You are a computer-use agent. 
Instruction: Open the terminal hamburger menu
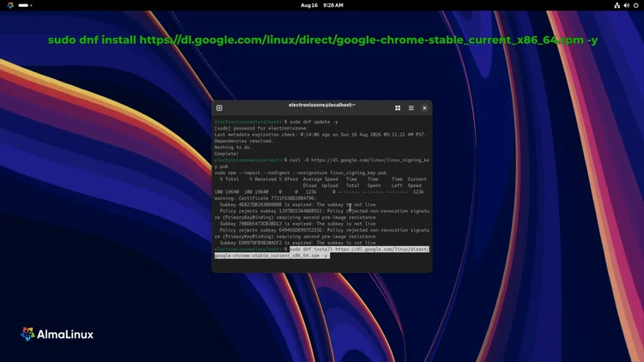point(411,108)
